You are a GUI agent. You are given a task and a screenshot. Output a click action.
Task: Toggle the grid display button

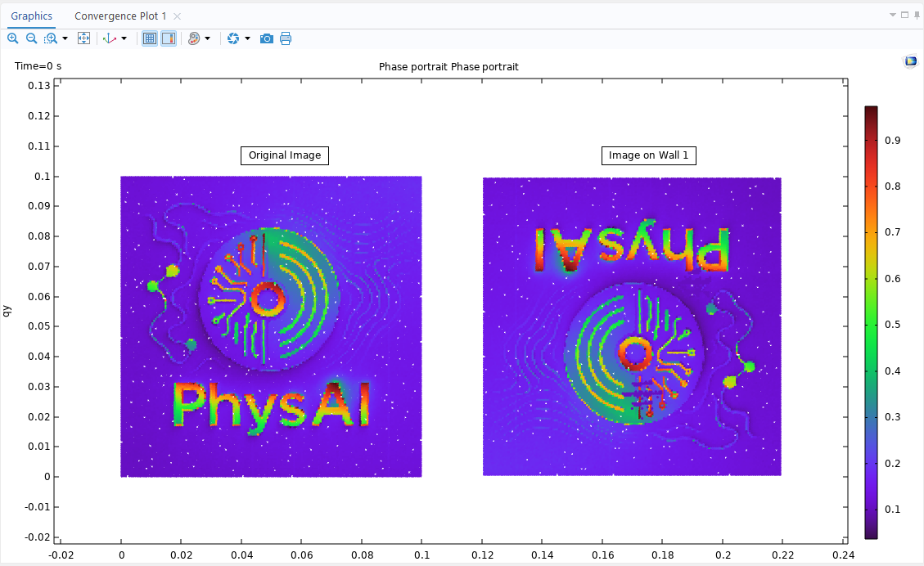click(150, 38)
